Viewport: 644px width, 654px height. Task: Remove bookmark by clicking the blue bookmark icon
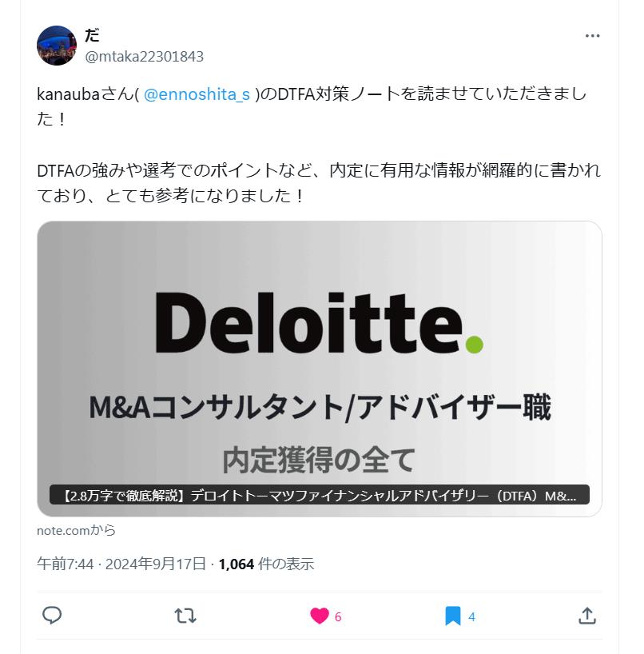451,616
